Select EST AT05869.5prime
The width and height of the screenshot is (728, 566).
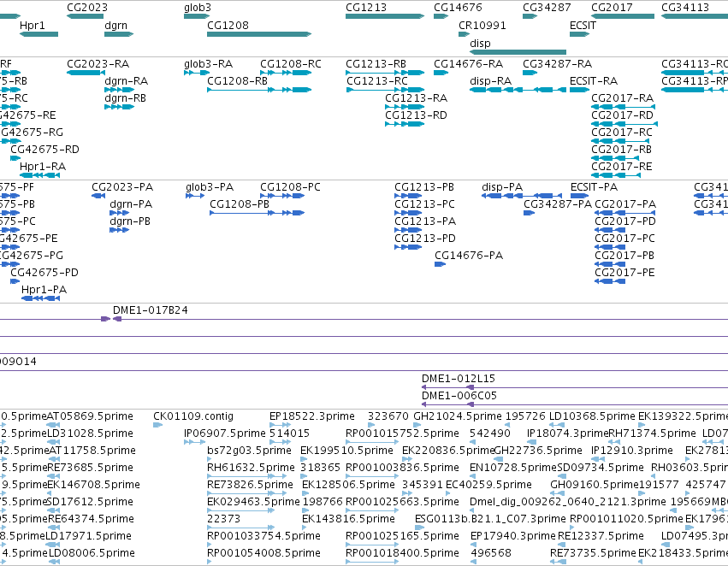[x=90, y=416]
